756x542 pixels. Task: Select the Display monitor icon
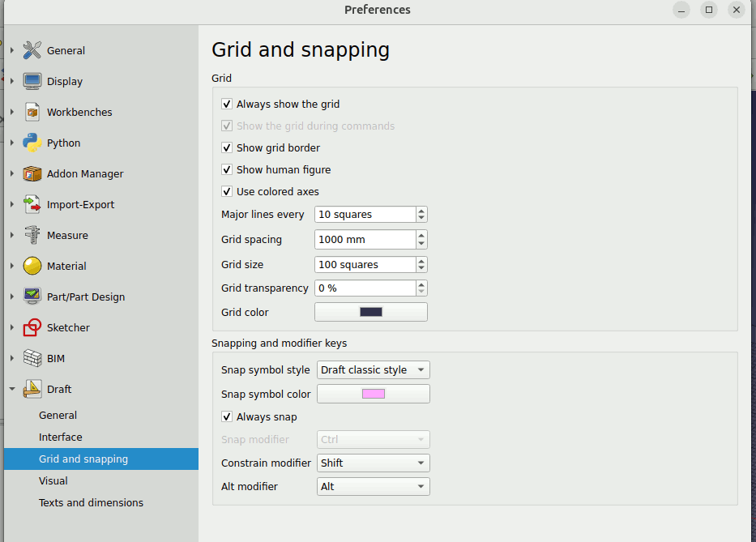click(32, 81)
